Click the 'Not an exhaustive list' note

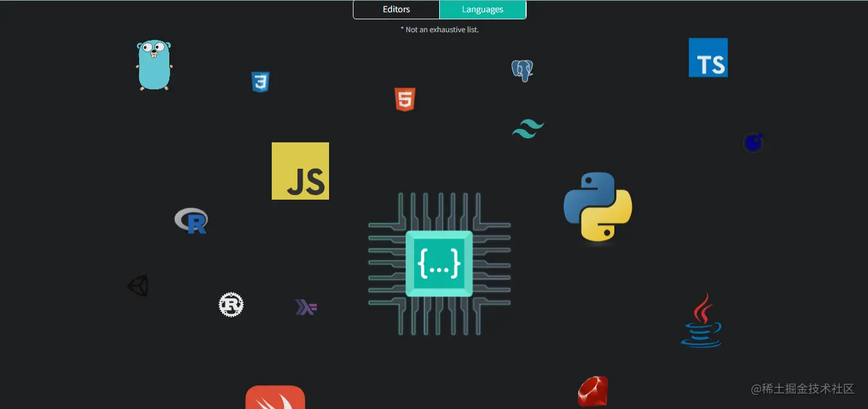[440, 30]
